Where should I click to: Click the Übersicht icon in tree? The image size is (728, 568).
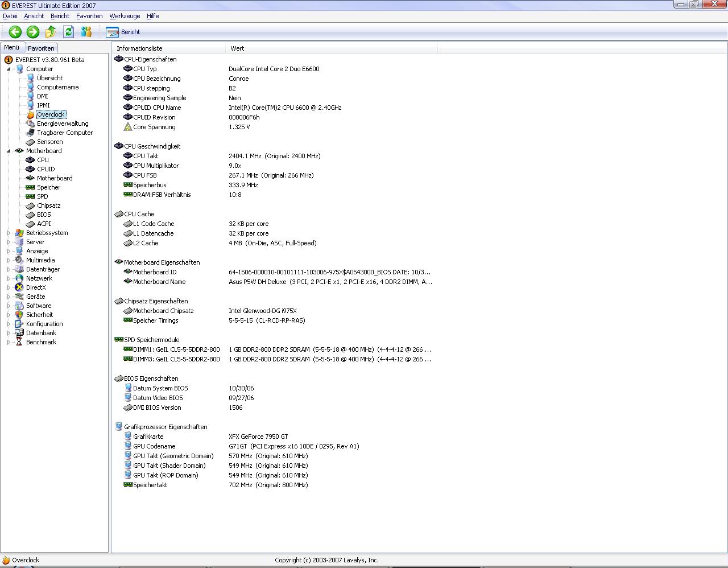30,78
